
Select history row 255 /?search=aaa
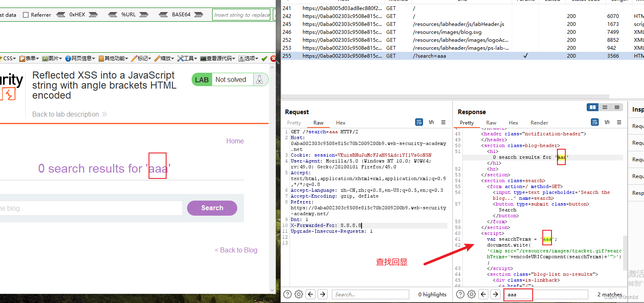(x=462, y=56)
